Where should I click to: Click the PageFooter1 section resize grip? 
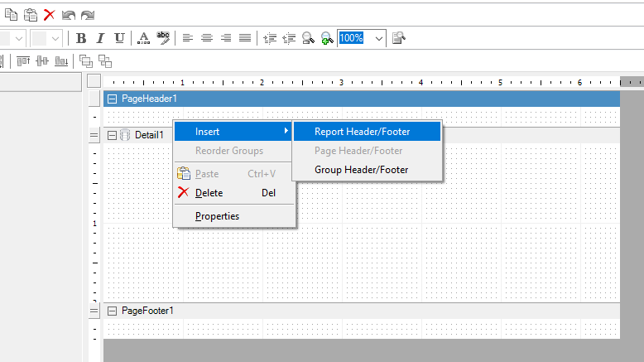94,311
